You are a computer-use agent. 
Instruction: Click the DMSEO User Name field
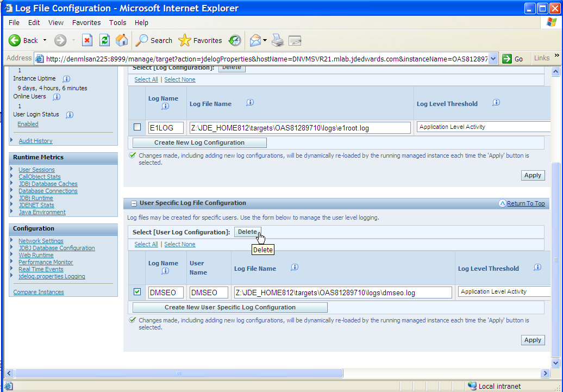209,293
